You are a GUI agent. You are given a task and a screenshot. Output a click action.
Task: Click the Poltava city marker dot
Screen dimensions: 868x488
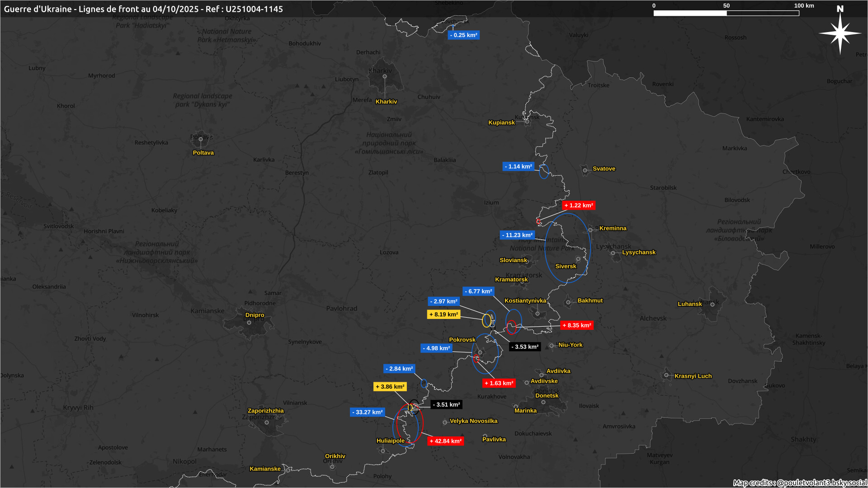point(201,139)
